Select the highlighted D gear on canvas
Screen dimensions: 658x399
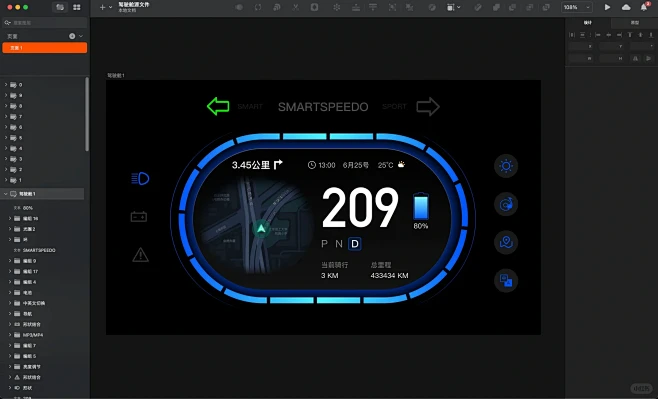tap(355, 244)
